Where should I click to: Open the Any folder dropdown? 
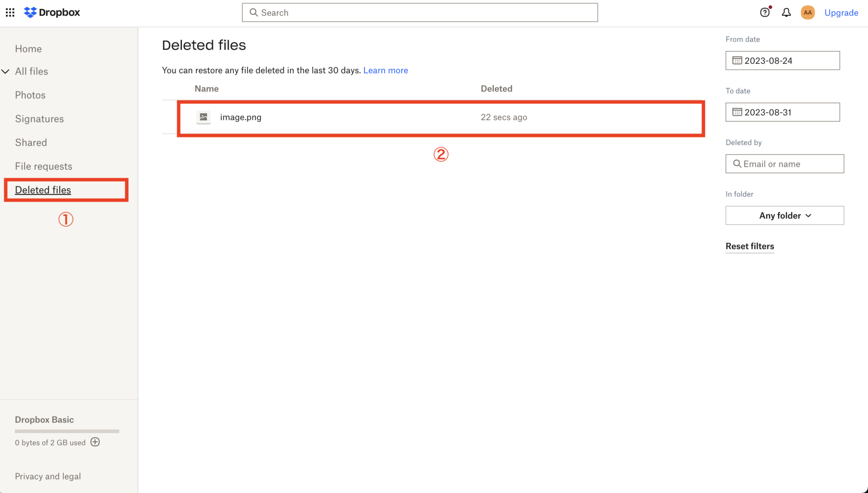coord(784,216)
